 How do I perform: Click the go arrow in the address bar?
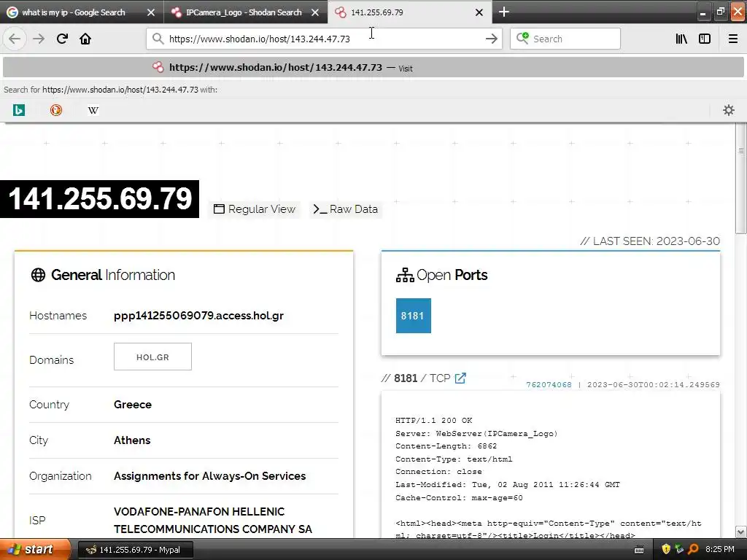click(491, 39)
